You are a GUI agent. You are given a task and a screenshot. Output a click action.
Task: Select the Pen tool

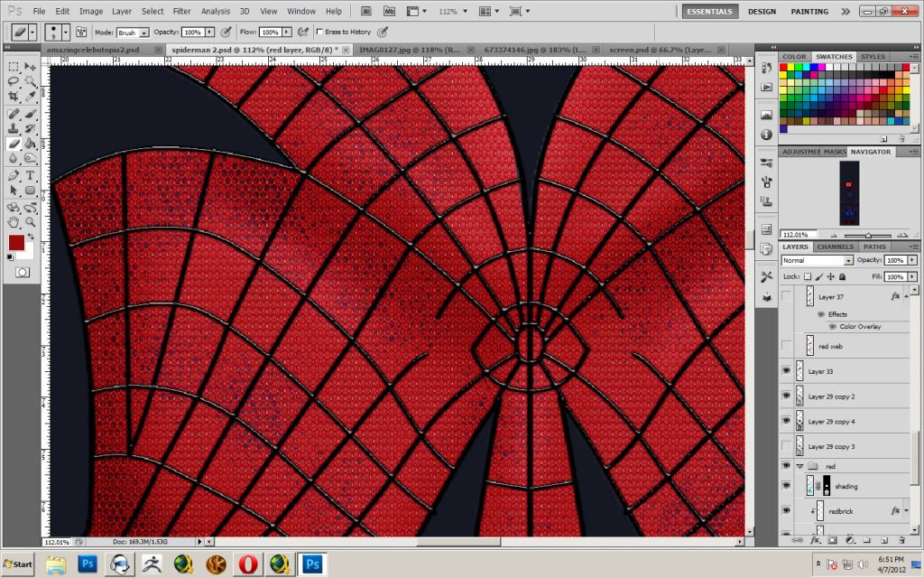[13, 176]
